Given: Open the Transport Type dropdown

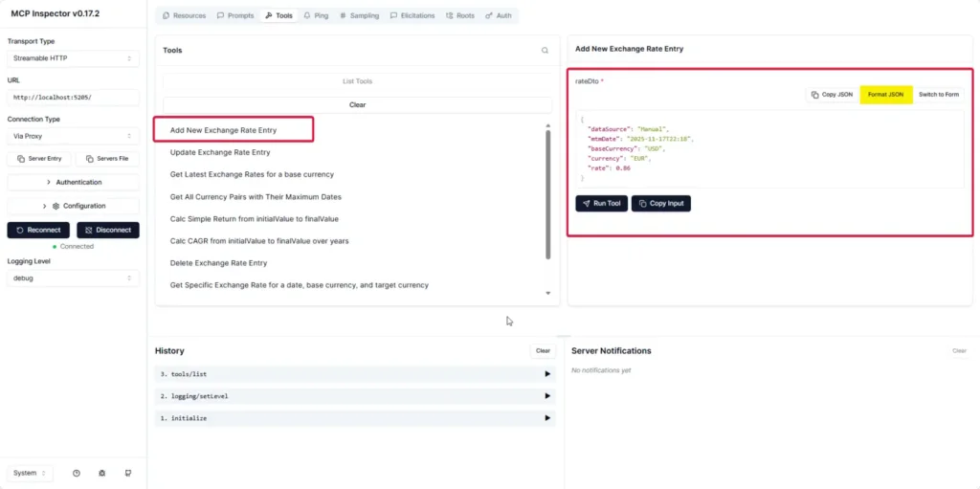Looking at the screenshot, I should [74, 58].
